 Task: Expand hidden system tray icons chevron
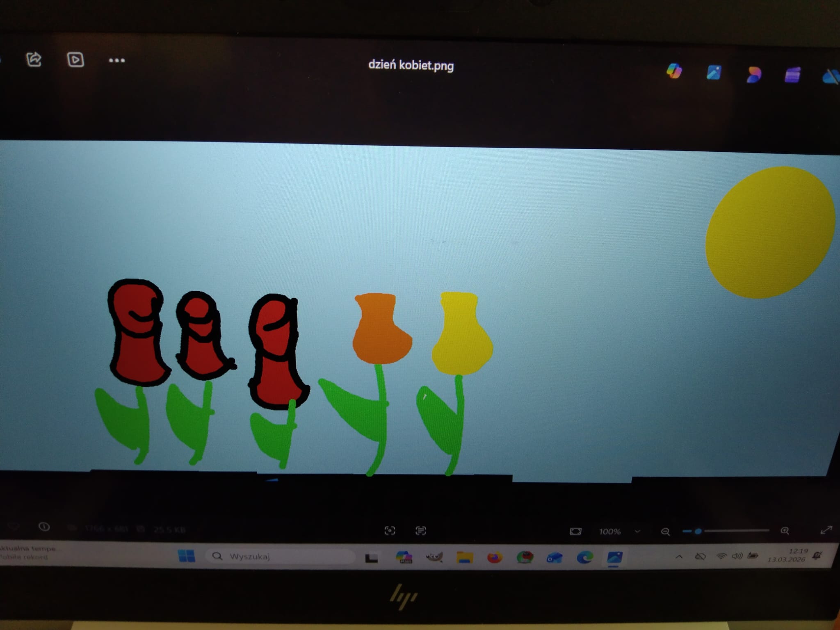[679, 557]
